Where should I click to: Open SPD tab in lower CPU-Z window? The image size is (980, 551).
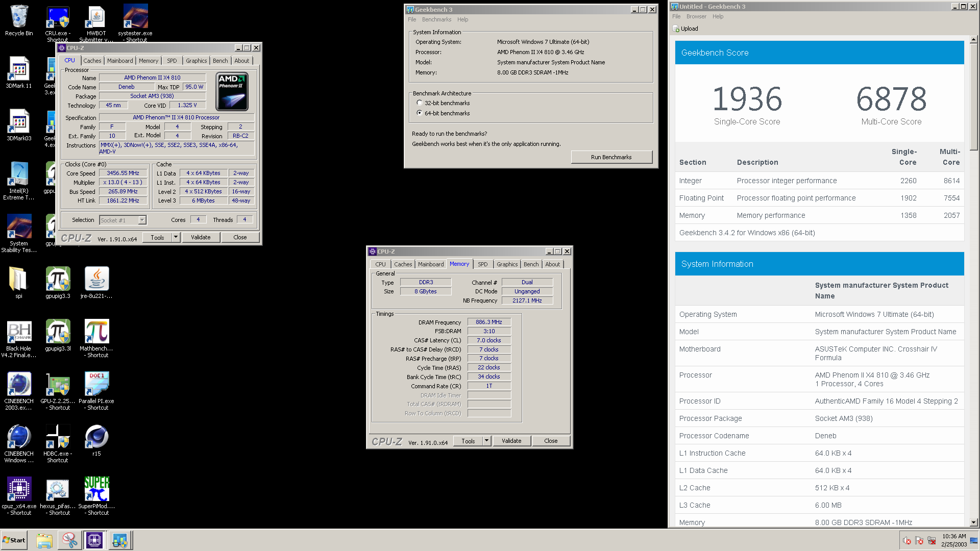pyautogui.click(x=483, y=264)
